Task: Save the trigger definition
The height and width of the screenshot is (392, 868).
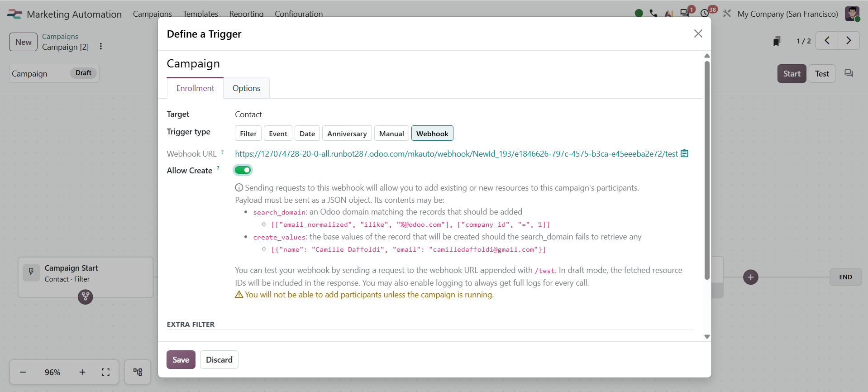Action: pos(181,360)
